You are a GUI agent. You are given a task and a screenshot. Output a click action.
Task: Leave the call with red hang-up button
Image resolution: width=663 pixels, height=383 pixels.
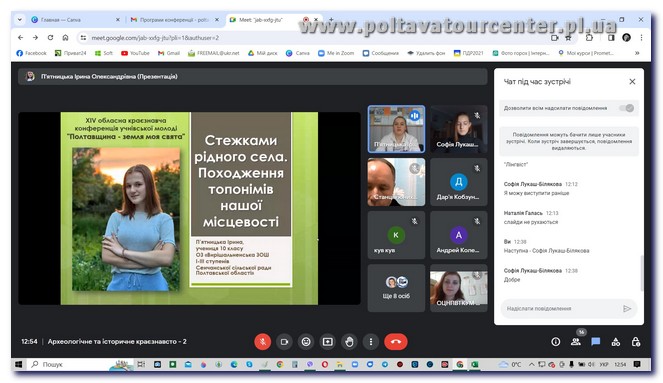(x=396, y=342)
